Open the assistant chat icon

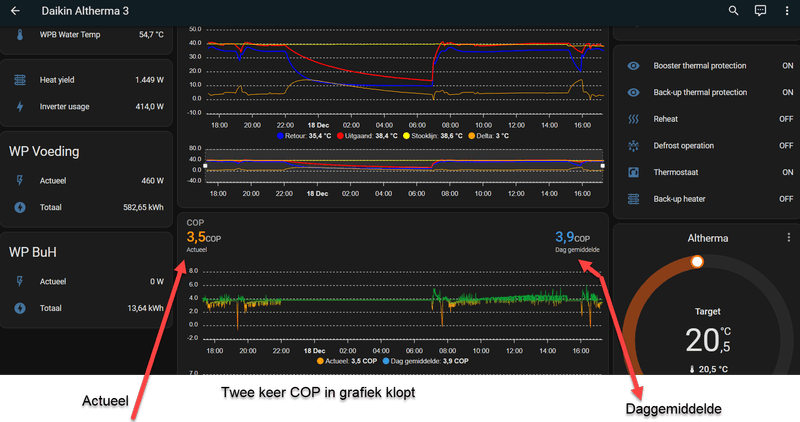(x=760, y=11)
